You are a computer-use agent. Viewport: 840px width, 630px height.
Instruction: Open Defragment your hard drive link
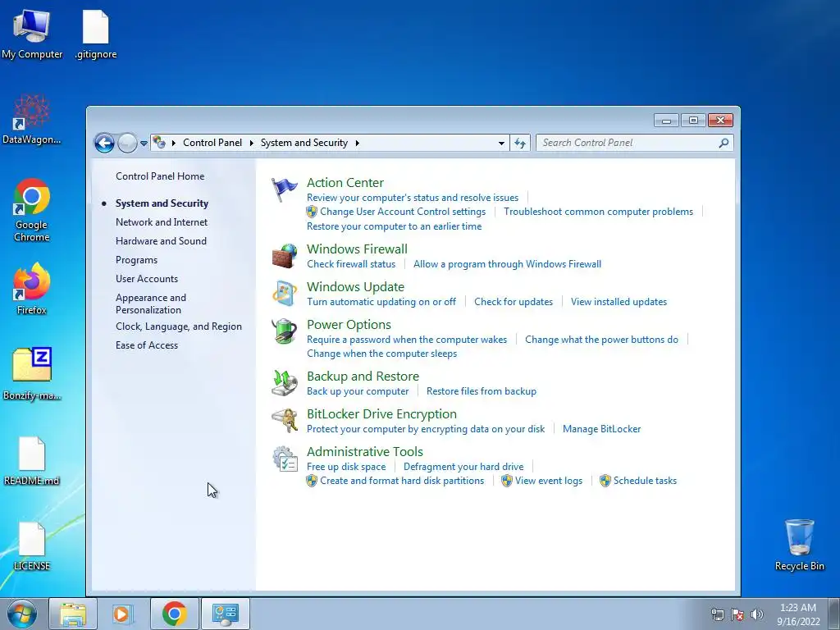click(463, 467)
